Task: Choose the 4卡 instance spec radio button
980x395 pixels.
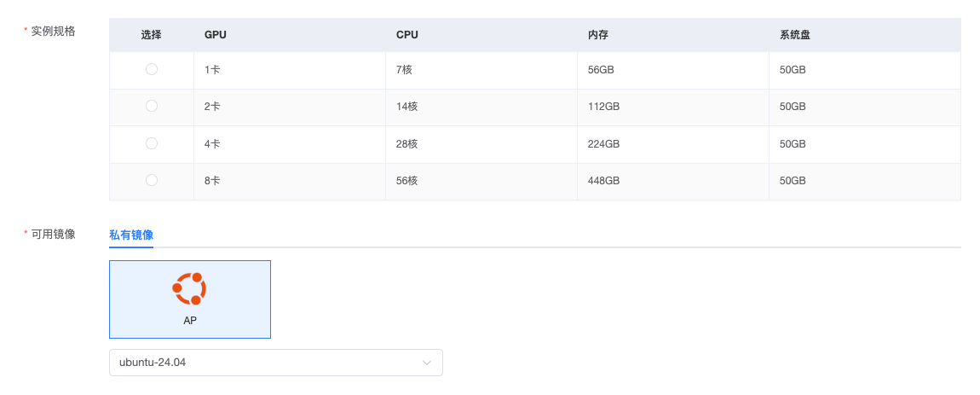Action: click(151, 143)
